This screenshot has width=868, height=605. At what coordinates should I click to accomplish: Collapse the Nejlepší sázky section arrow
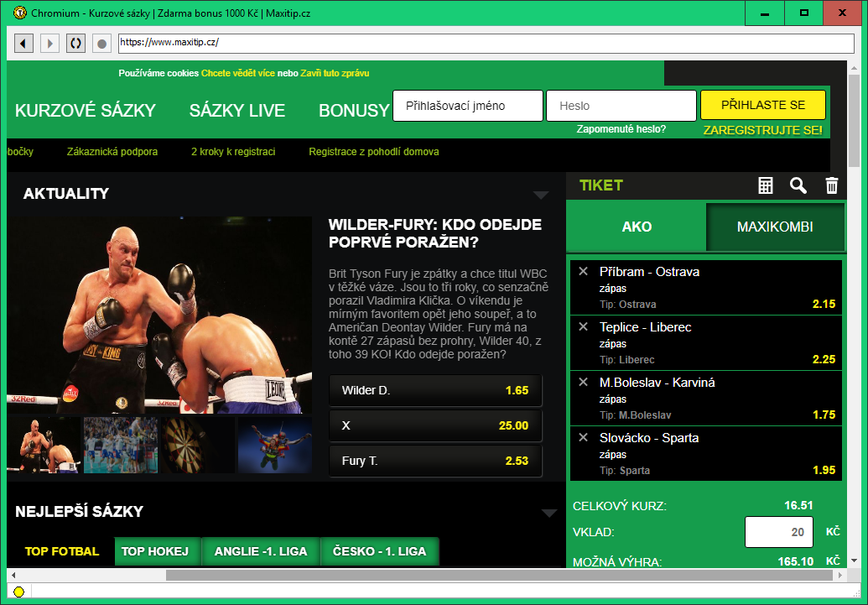549,513
